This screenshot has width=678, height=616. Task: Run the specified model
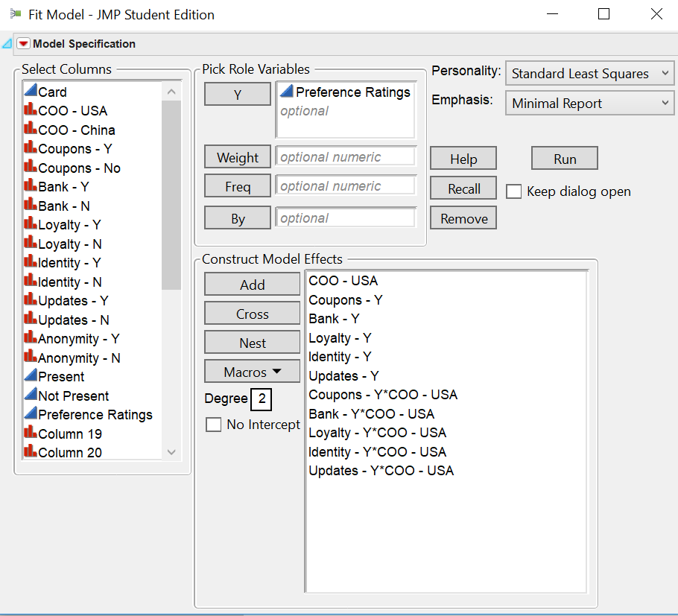pyautogui.click(x=564, y=158)
